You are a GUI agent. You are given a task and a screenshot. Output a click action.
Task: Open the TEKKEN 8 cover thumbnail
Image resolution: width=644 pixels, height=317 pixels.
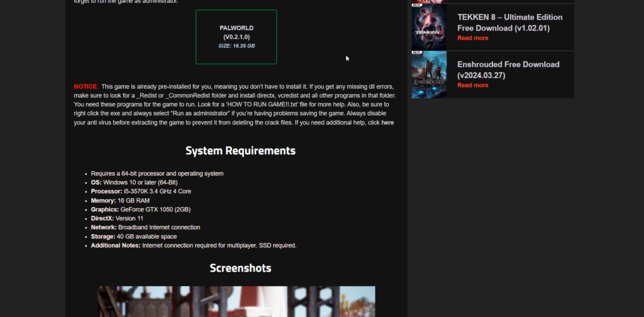[429, 27]
